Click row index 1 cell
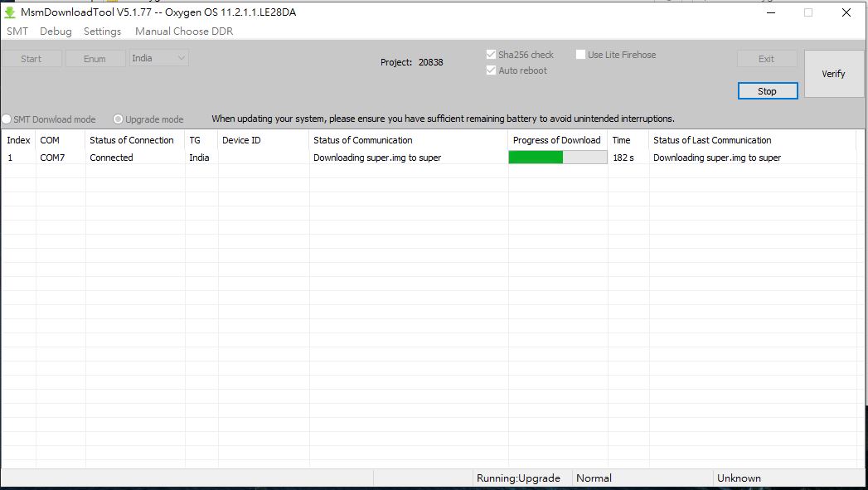This screenshot has width=868, height=490. [18, 158]
